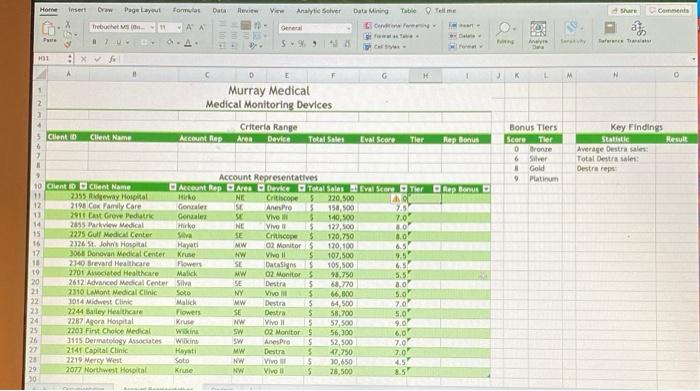Click the Font Color letter A
700x391 pixels.
click(x=188, y=43)
